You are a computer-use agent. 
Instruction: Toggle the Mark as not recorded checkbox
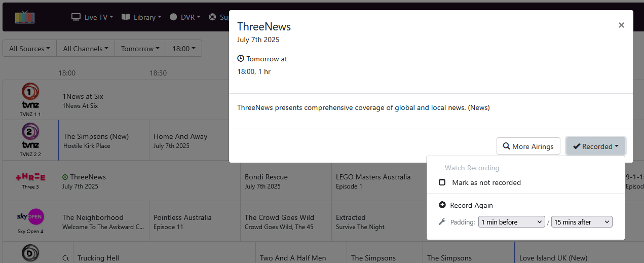[442, 182]
